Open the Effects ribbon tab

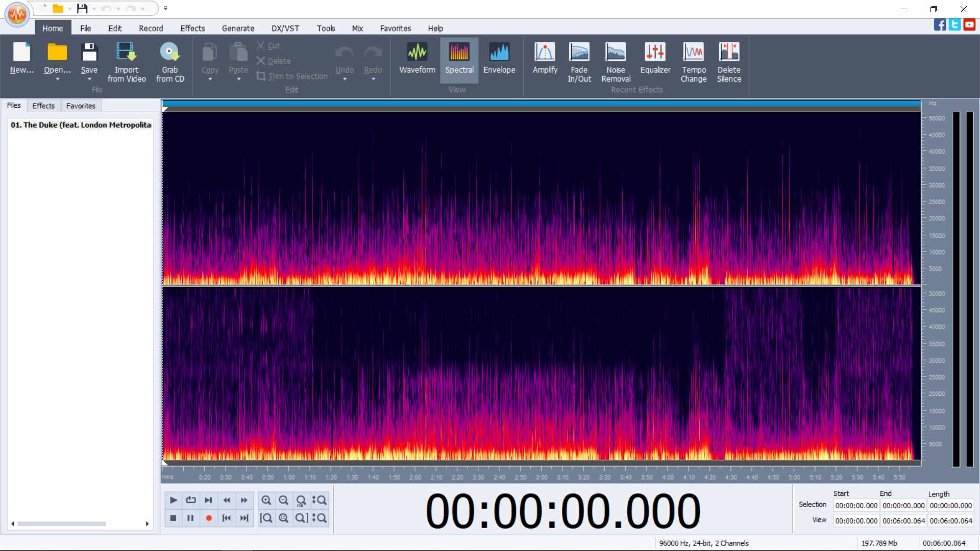(192, 29)
